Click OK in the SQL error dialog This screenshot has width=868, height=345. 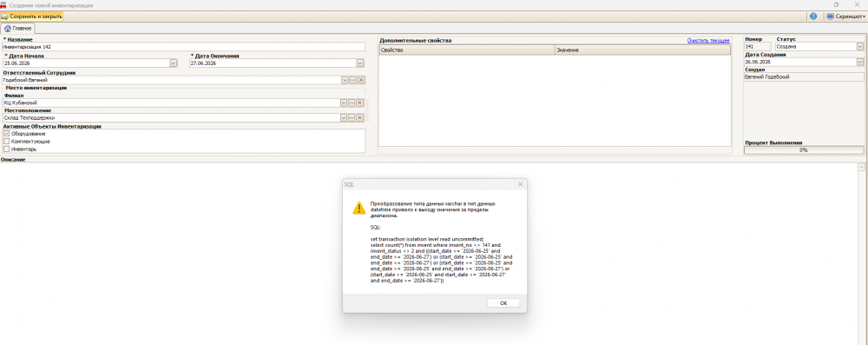503,302
